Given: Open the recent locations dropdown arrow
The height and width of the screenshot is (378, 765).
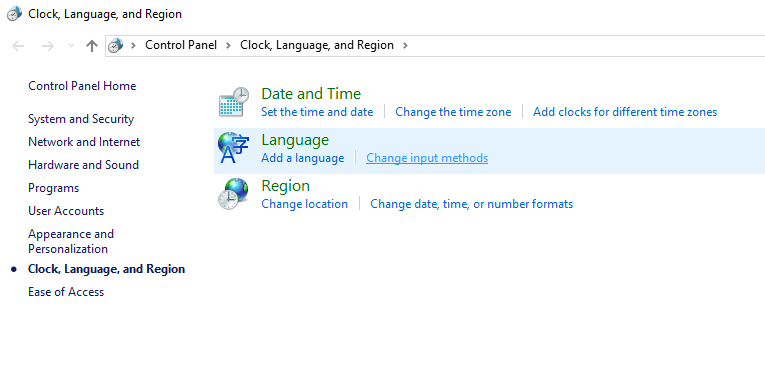Looking at the screenshot, I should click(71, 46).
